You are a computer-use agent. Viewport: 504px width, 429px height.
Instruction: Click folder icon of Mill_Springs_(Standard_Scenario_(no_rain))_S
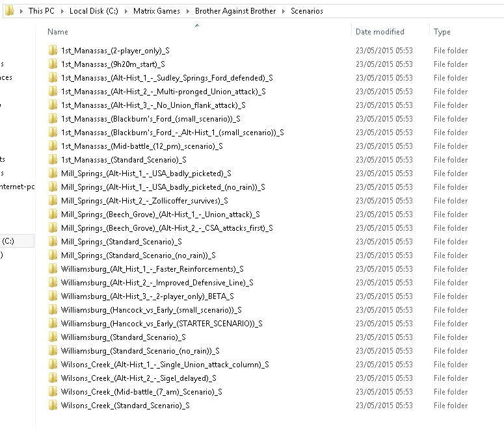pyautogui.click(x=53, y=255)
